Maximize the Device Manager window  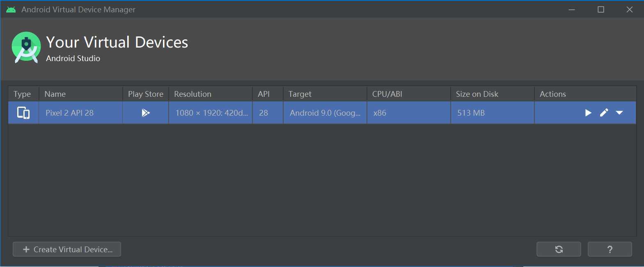601,9
